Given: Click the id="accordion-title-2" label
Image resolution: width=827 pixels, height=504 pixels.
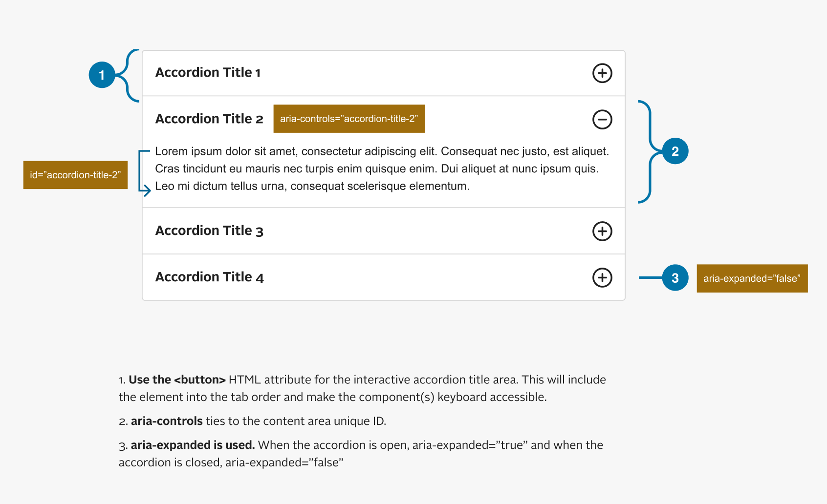Looking at the screenshot, I should 75,175.
